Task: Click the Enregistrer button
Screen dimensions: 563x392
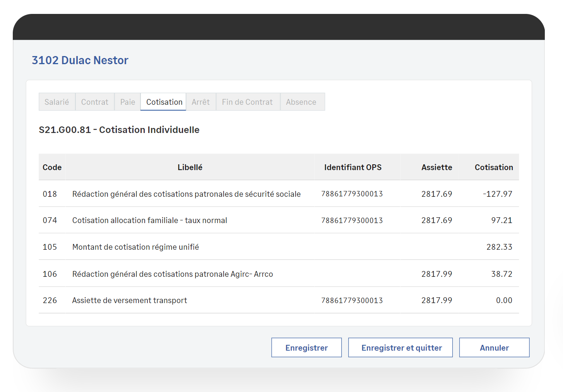Action: (306, 348)
